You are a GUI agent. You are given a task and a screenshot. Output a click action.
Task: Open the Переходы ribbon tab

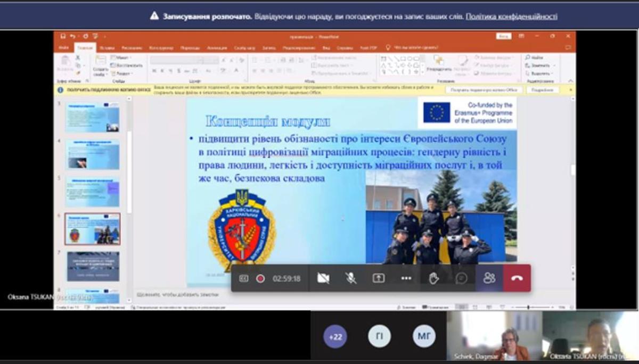click(x=190, y=48)
